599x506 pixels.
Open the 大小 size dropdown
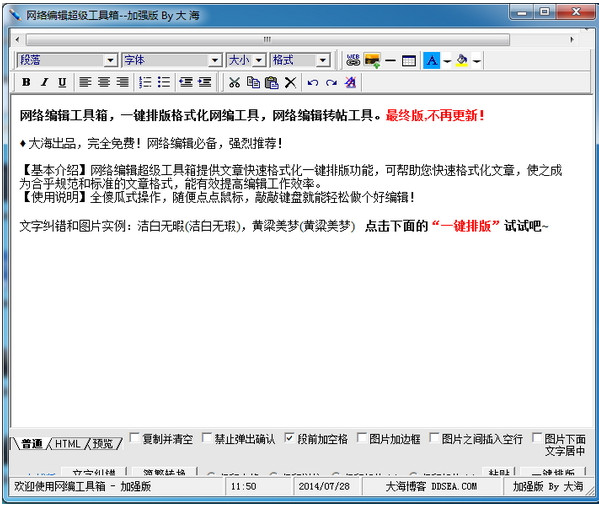coord(246,60)
